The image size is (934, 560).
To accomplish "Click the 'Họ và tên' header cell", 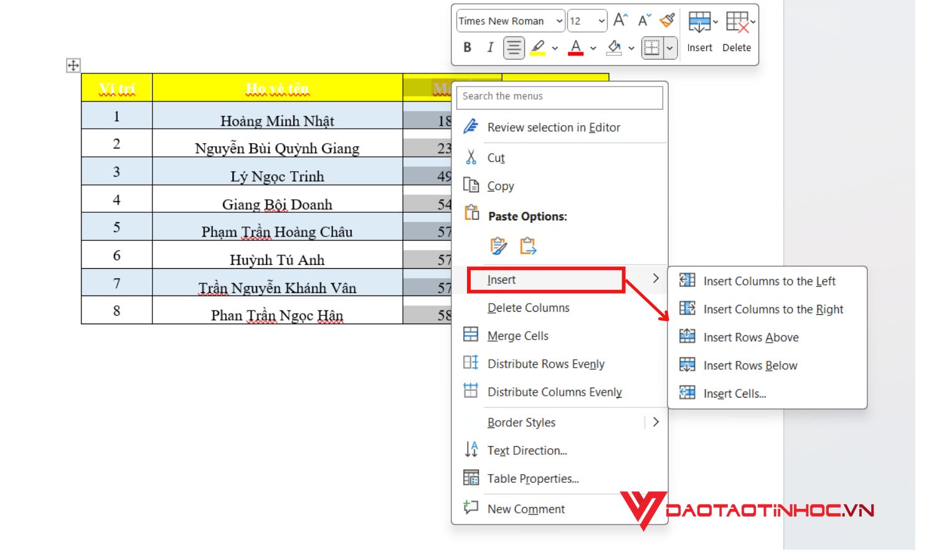I will [277, 89].
